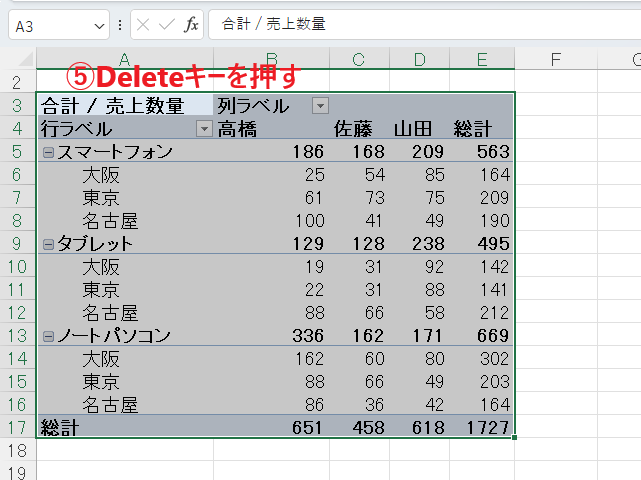Click the Name Box showing A3
Image resolution: width=641 pixels, height=480 pixels.
(x=59, y=25)
